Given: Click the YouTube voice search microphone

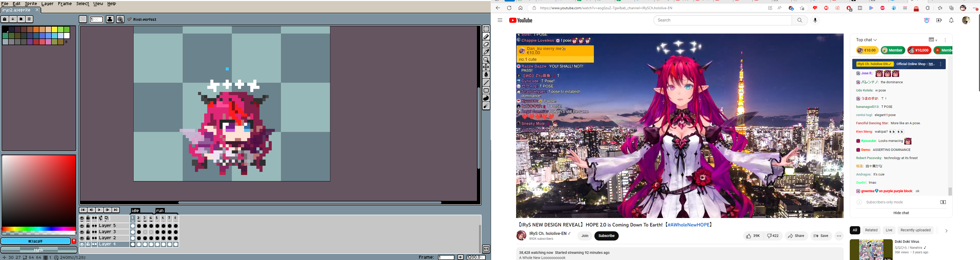Looking at the screenshot, I should 815,20.
